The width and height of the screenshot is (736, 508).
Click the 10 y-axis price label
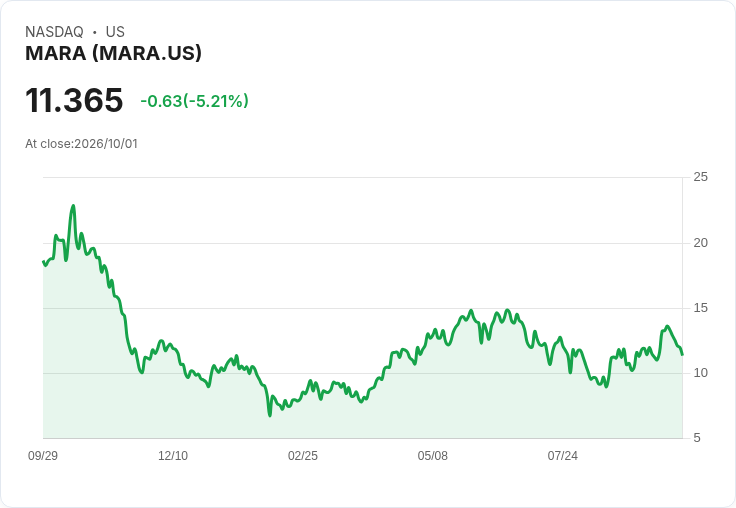click(700, 373)
